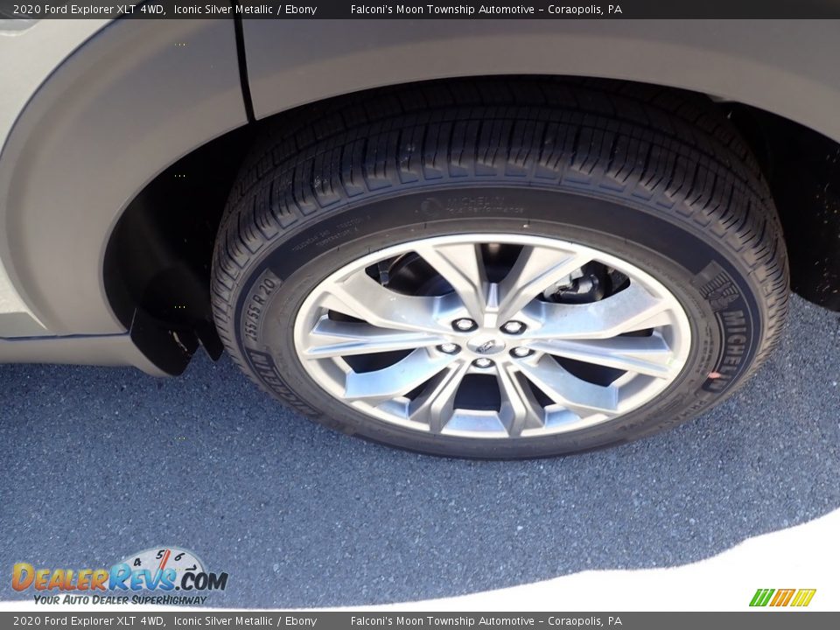The width and height of the screenshot is (840, 630).
Task: Click the Ford center cap on the wheel
Action: point(486,346)
